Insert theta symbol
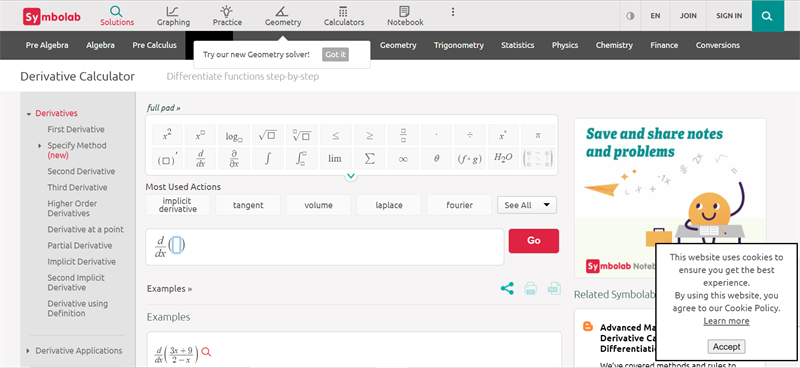 click(437, 159)
